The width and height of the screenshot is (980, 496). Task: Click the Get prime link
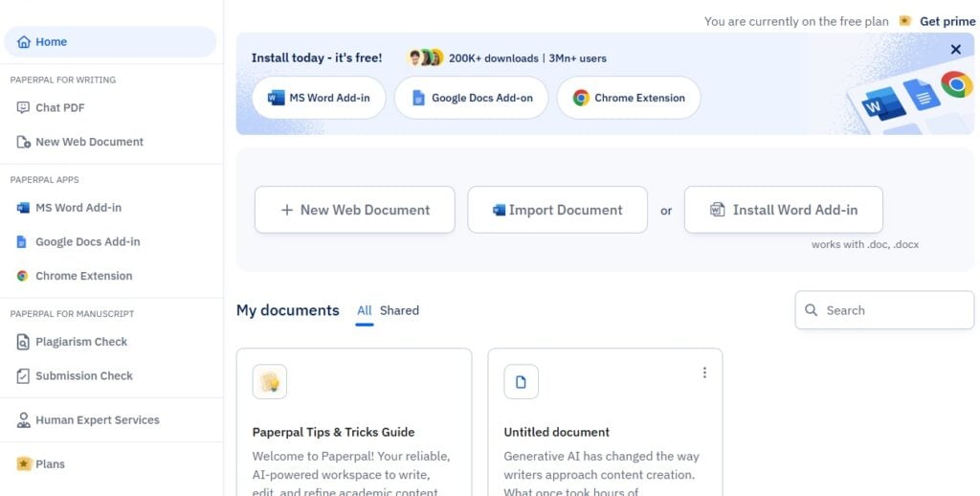click(x=947, y=21)
